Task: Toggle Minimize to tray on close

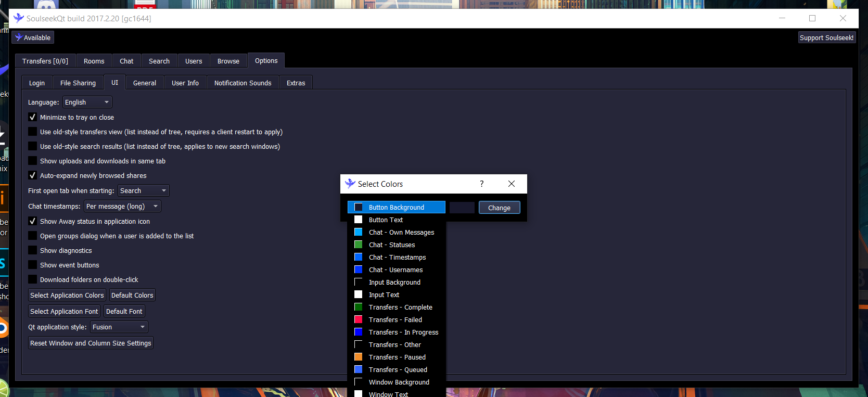Action: click(33, 117)
